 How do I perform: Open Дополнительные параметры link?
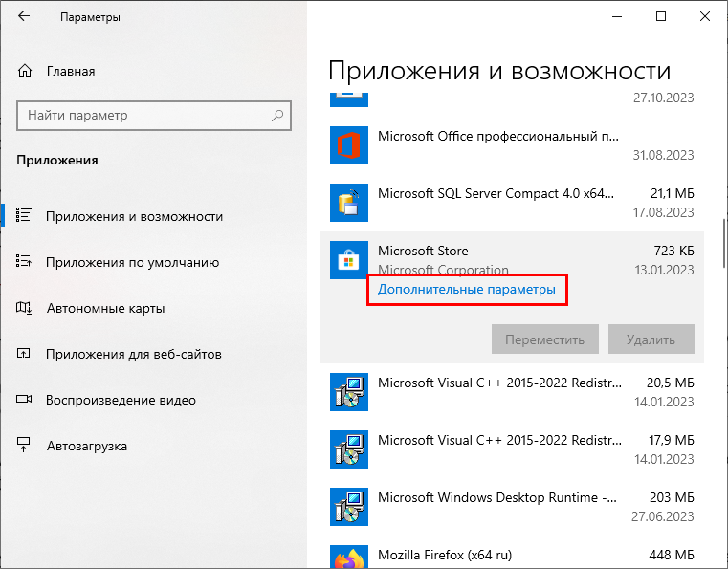pyautogui.click(x=467, y=289)
